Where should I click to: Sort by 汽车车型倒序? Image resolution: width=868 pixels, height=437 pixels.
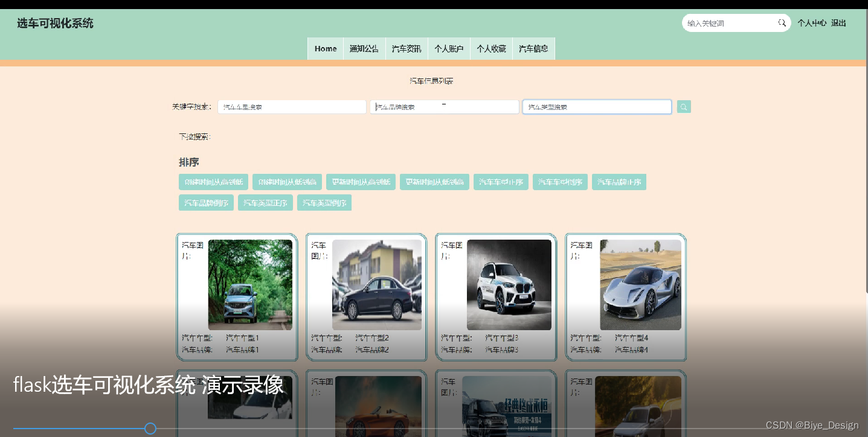point(560,182)
